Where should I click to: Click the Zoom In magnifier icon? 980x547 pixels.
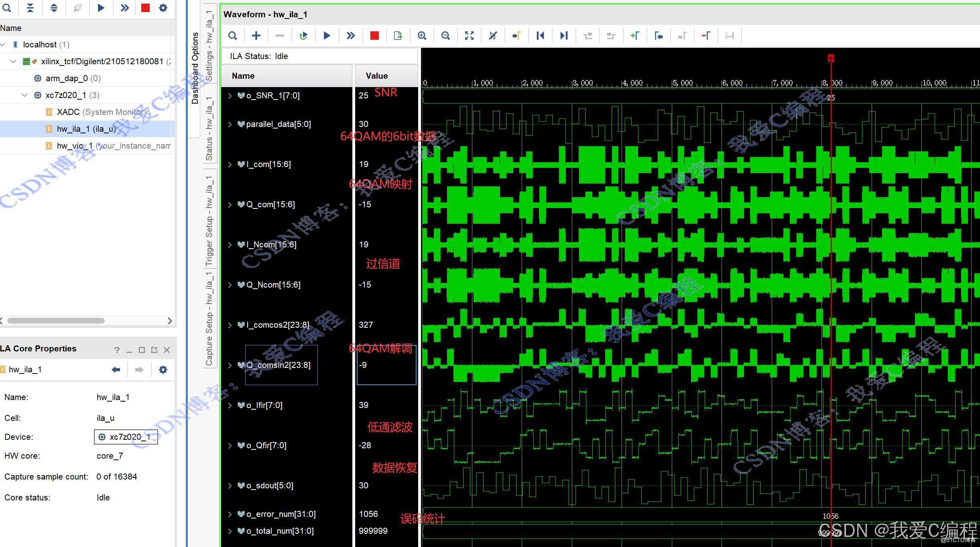tap(421, 36)
